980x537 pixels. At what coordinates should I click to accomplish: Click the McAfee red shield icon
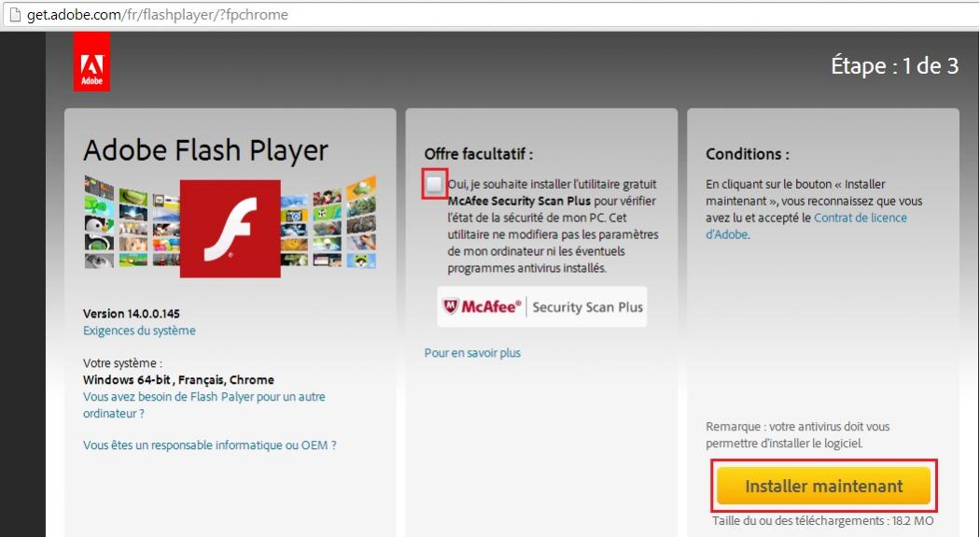click(451, 306)
